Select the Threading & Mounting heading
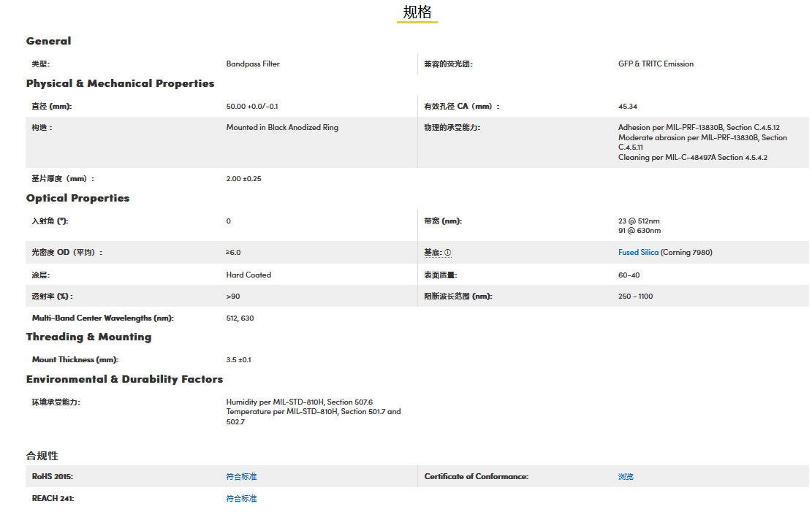This screenshot has height=520, width=812. click(x=88, y=337)
